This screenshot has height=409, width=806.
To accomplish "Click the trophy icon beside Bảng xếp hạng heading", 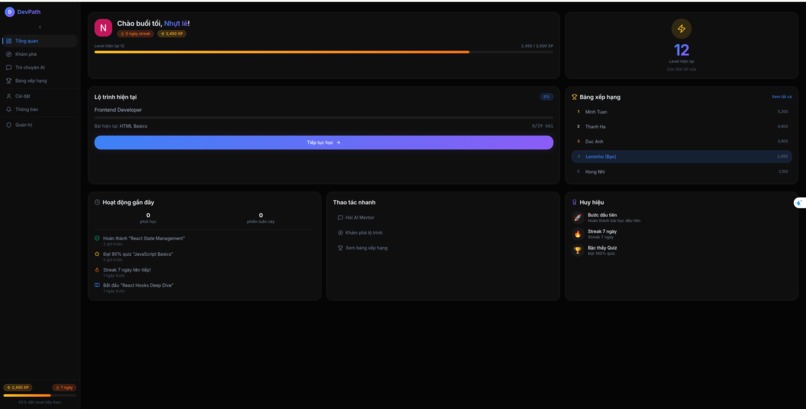I will pyautogui.click(x=574, y=97).
